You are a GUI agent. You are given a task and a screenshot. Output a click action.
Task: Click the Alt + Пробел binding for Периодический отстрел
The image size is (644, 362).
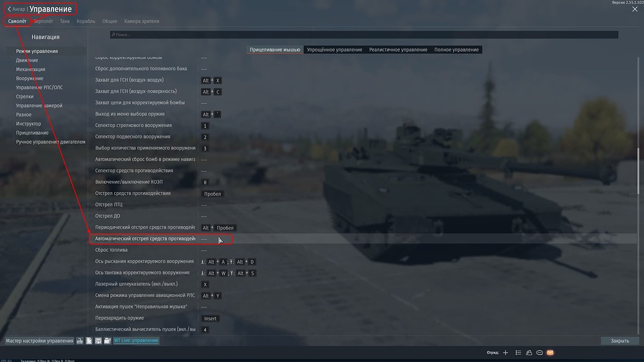click(218, 227)
